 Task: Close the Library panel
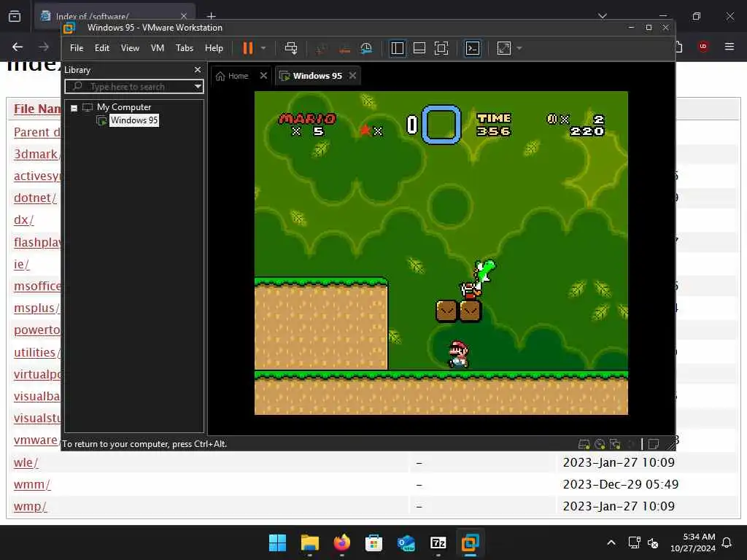(x=198, y=69)
